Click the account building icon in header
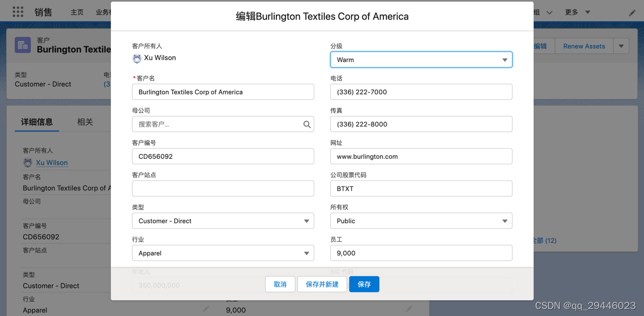The width and height of the screenshot is (644, 316). tap(23, 45)
